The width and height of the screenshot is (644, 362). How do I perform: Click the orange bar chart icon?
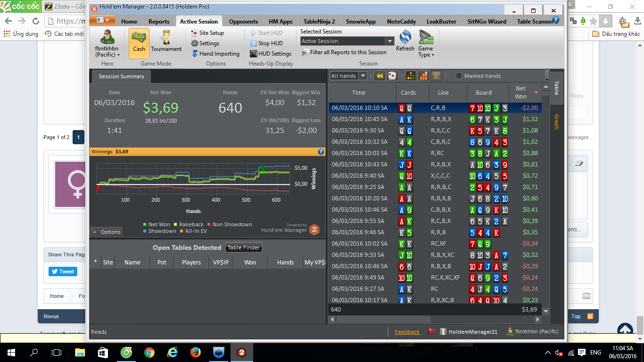coord(423,76)
